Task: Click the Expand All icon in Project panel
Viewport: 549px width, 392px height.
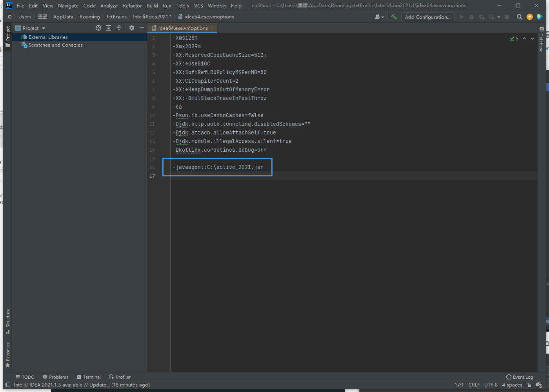Action: point(109,28)
